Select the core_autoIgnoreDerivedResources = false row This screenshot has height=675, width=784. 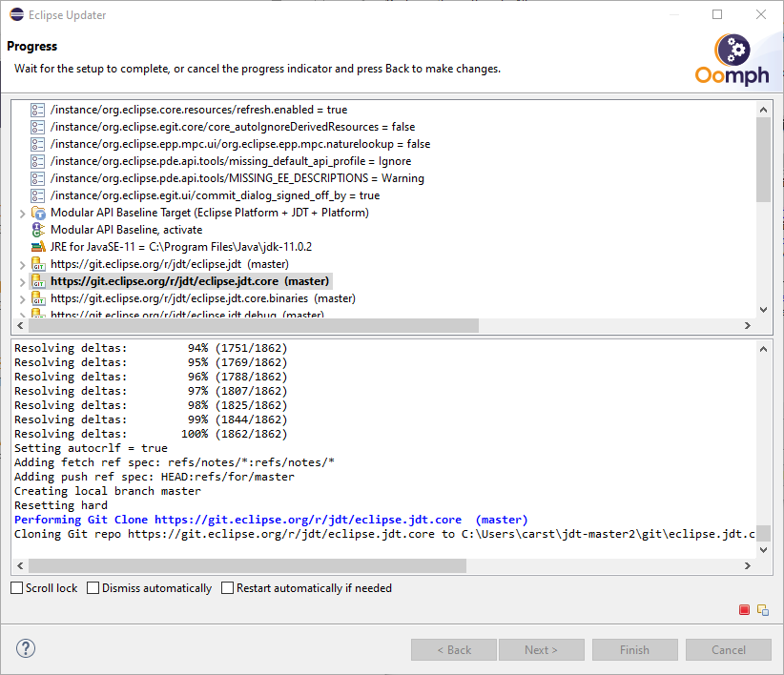(x=233, y=127)
